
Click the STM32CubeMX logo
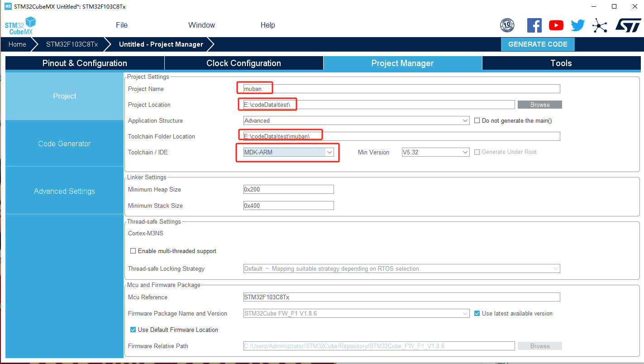pos(20,26)
